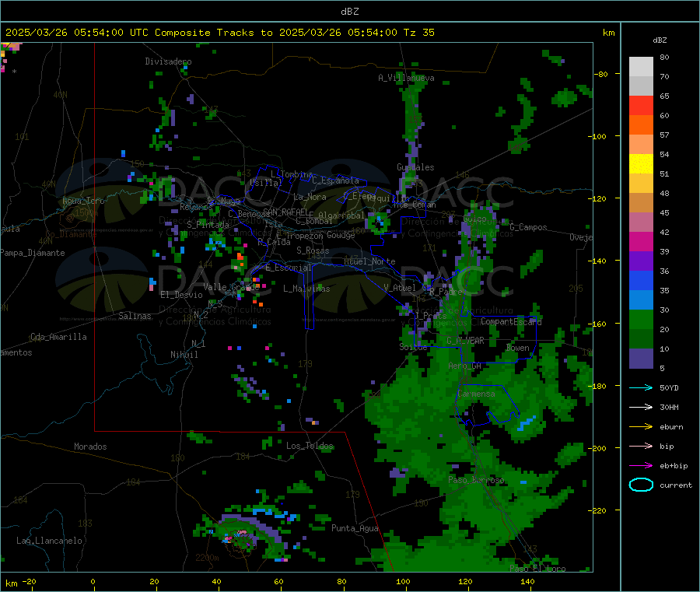This screenshot has height=592, width=700.
Task: Click the Carmensa map label
Action: point(476,394)
